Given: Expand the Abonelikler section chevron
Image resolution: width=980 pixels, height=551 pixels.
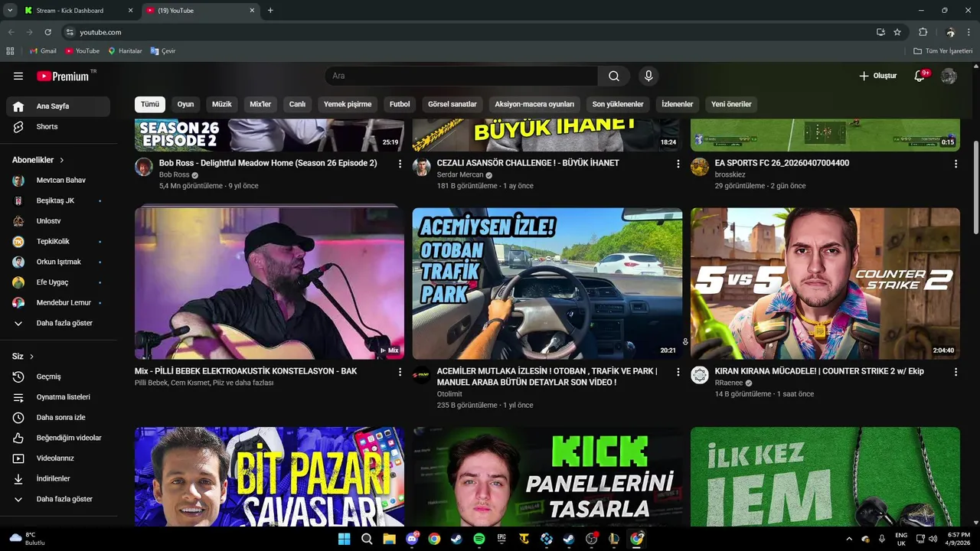Looking at the screenshot, I should tap(62, 160).
